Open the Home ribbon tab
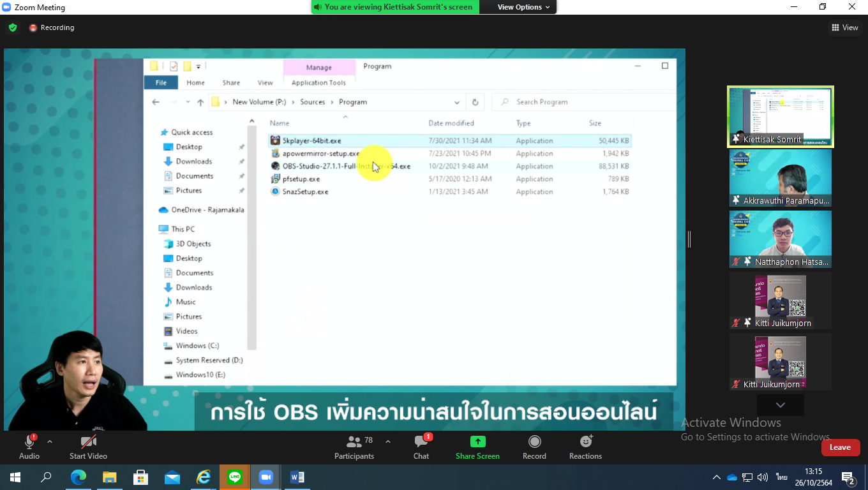The image size is (868, 490). pyautogui.click(x=195, y=82)
